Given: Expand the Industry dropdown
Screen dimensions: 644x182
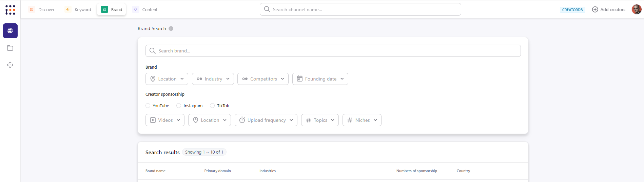Looking at the screenshot, I should tap(213, 79).
